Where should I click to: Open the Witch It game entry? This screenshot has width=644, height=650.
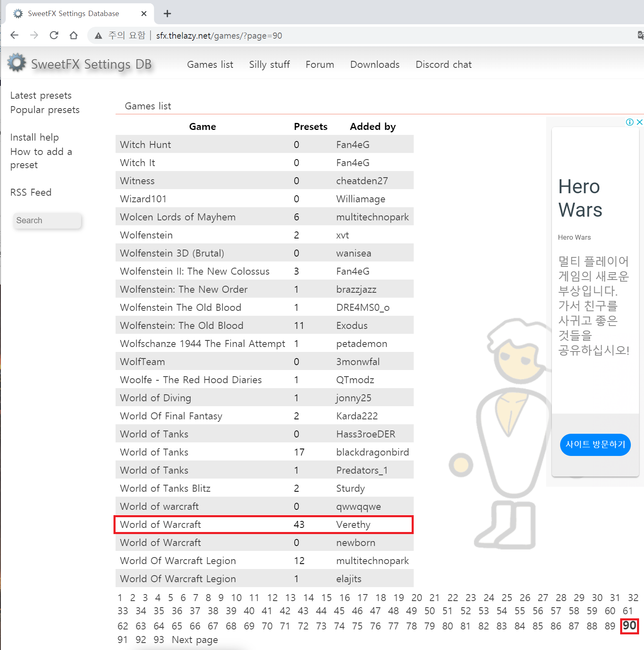(137, 163)
